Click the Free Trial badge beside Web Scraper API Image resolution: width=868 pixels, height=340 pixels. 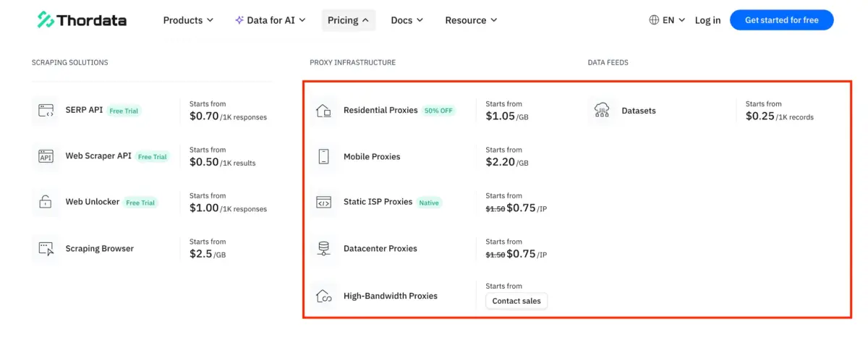pyautogui.click(x=152, y=156)
